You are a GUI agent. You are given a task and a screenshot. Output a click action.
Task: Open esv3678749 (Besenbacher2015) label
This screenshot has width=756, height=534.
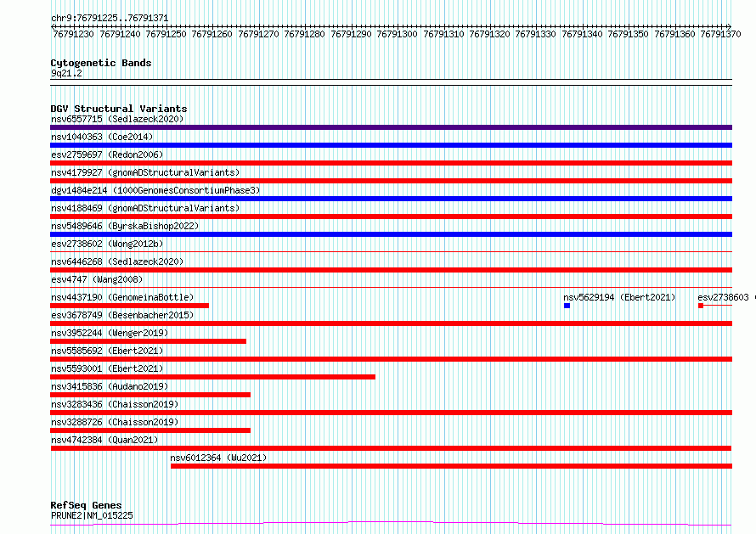122,315
